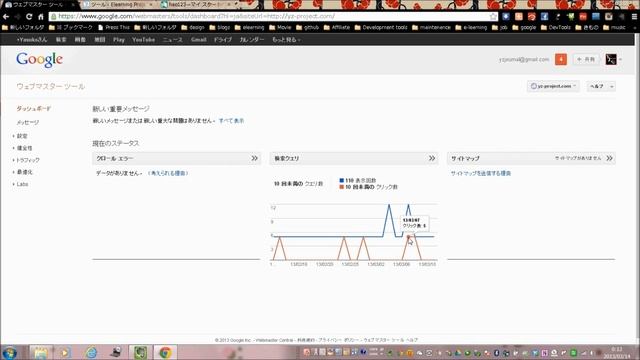Screen dimensions: 640x360
Task: Open the search queries double-arrow icon
Action: [x=432, y=158]
